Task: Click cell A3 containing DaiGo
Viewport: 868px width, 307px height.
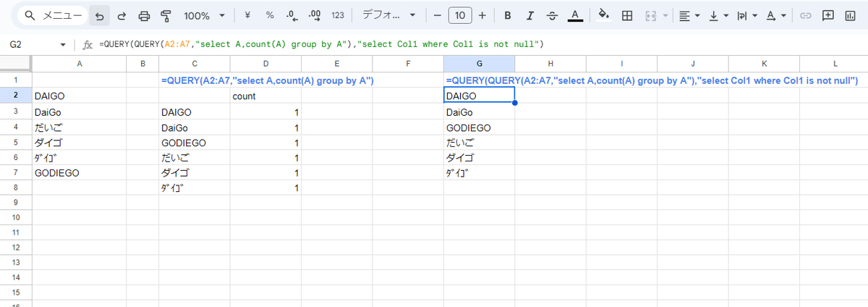Action: pyautogui.click(x=78, y=112)
